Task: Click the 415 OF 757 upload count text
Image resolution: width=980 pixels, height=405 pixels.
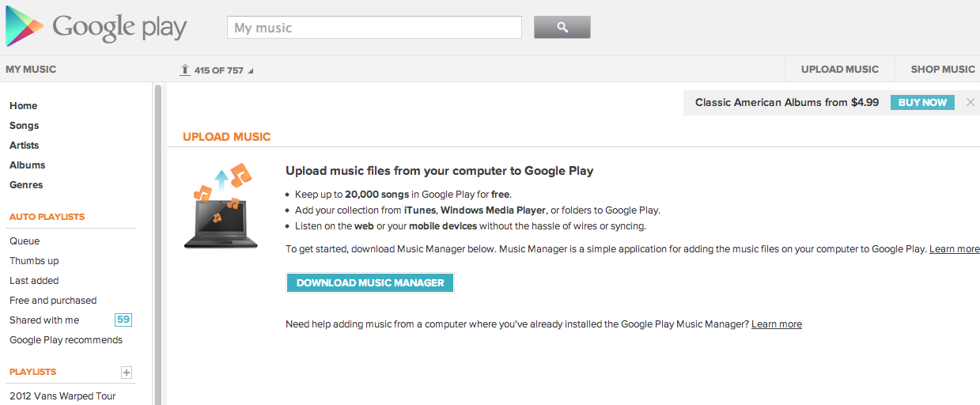Action: coord(219,70)
